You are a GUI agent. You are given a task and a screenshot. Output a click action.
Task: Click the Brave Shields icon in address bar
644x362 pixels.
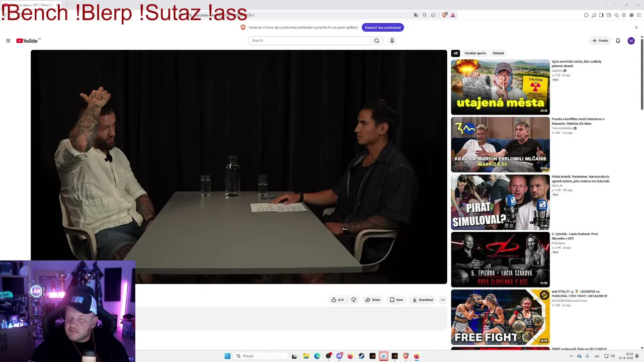pos(445,15)
